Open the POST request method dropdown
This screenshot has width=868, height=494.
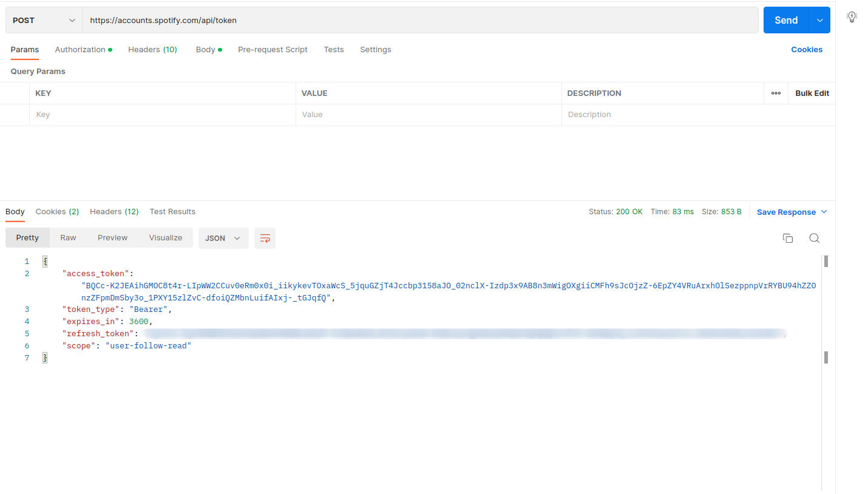[x=42, y=19]
